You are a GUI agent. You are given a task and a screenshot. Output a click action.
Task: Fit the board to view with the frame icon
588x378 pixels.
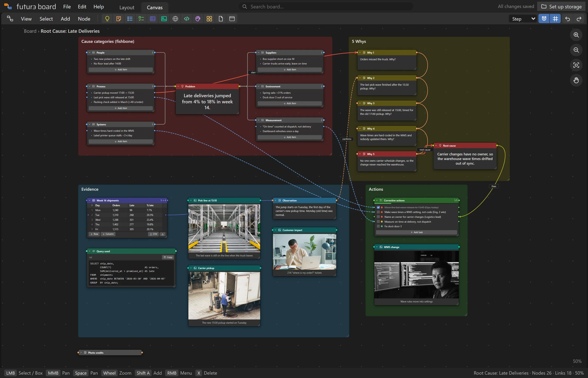point(576,65)
